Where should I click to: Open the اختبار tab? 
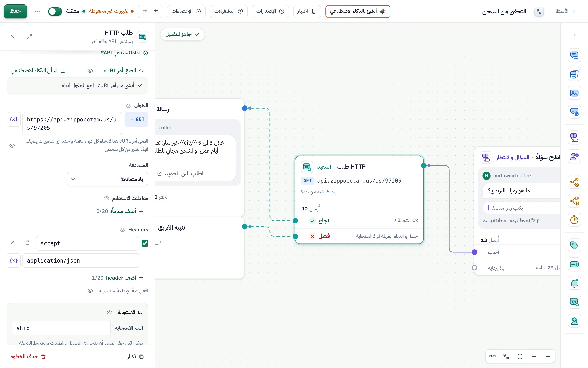pyautogui.click(x=307, y=11)
